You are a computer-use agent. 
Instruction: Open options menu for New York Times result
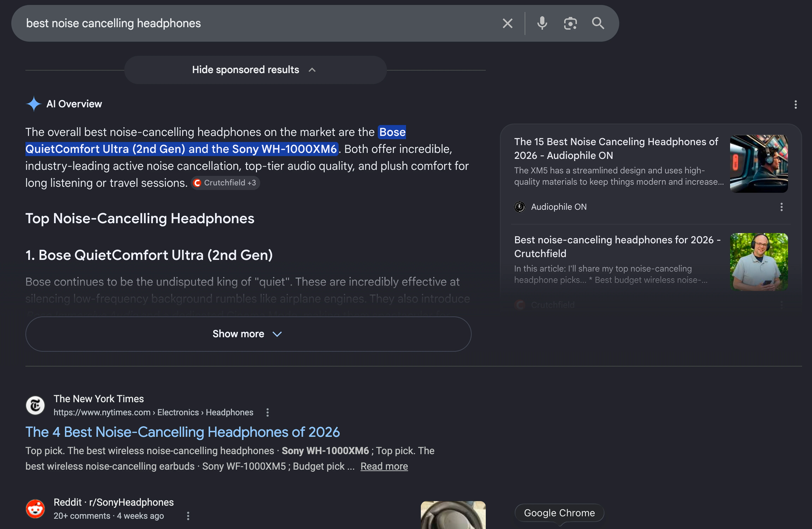(267, 412)
